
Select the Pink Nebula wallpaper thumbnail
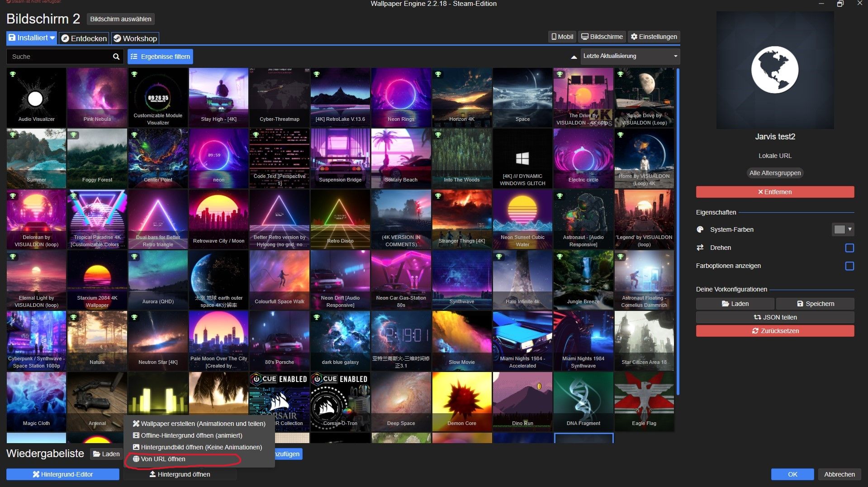(x=97, y=97)
